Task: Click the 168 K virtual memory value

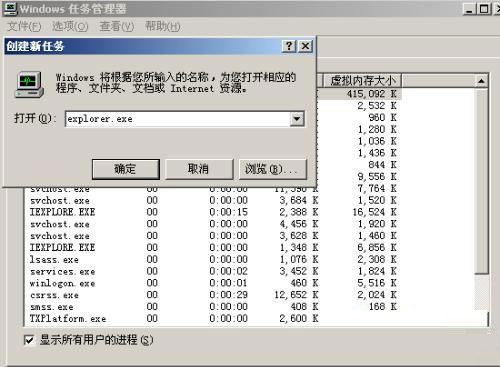Action: pos(382,307)
